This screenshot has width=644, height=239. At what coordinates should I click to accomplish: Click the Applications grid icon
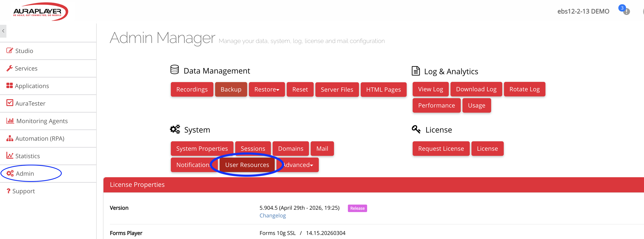click(9, 86)
